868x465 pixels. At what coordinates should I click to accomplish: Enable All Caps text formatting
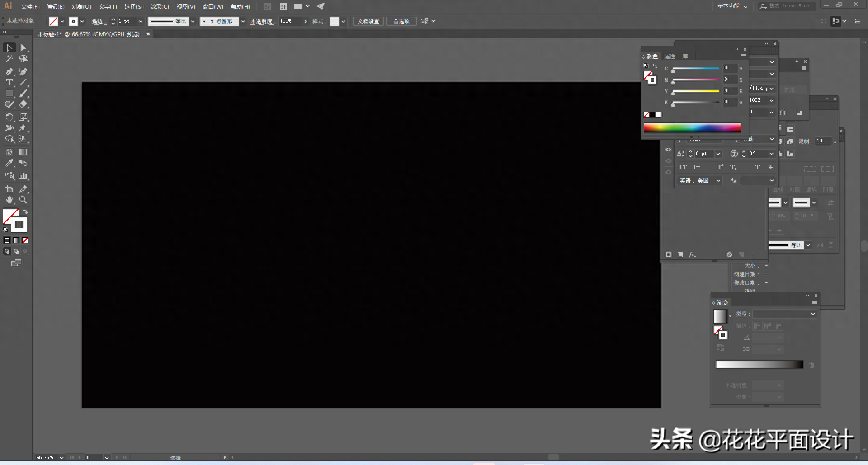point(682,168)
